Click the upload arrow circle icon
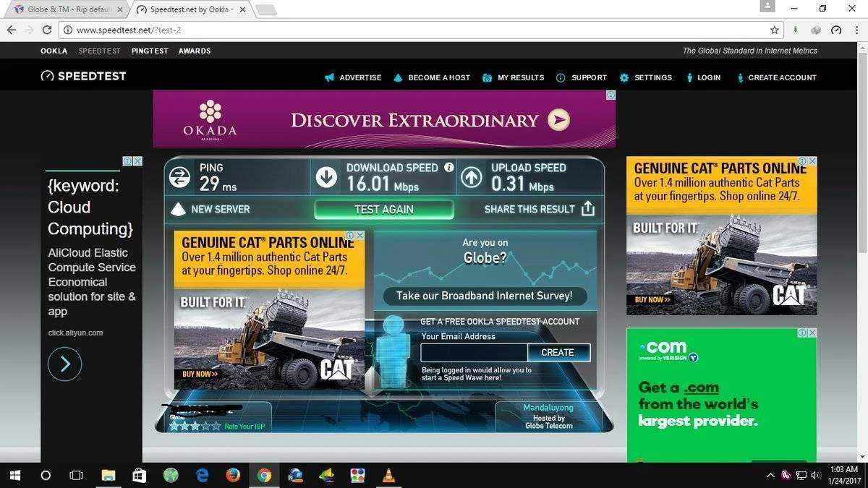Screen dimensions: 868x488 tap(472, 176)
